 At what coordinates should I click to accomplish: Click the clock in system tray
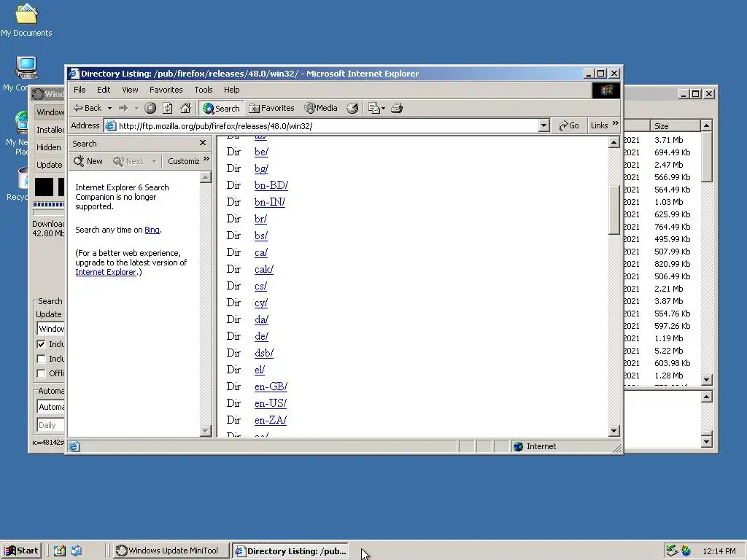[719, 551]
